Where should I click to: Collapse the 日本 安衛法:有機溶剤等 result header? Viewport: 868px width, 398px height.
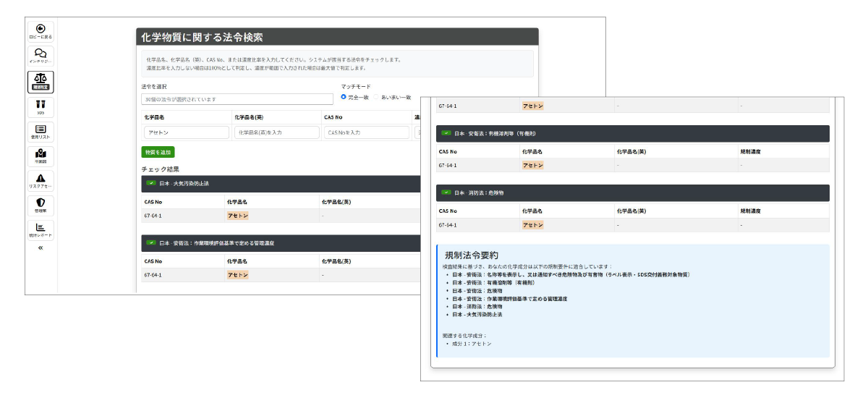633,134
